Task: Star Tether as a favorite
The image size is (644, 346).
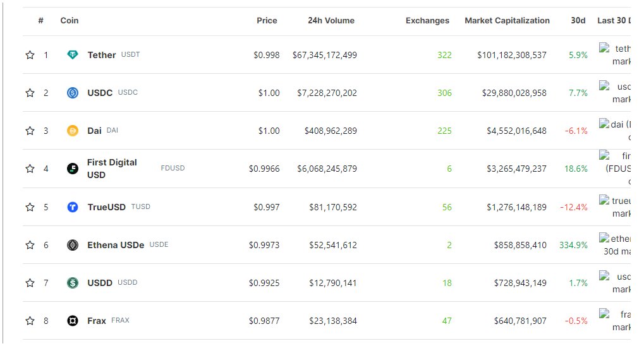Action: click(x=30, y=55)
